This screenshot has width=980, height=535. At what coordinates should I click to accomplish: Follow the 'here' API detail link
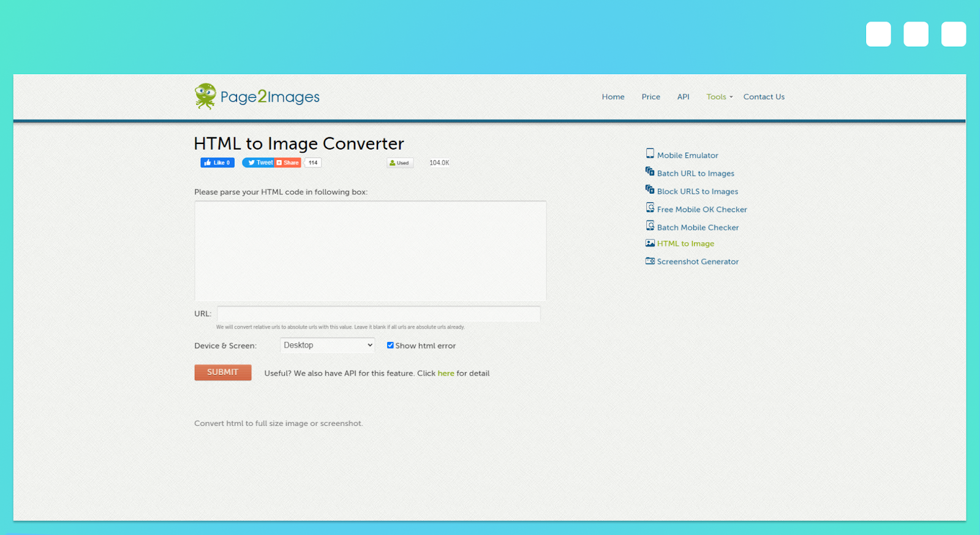445,373
